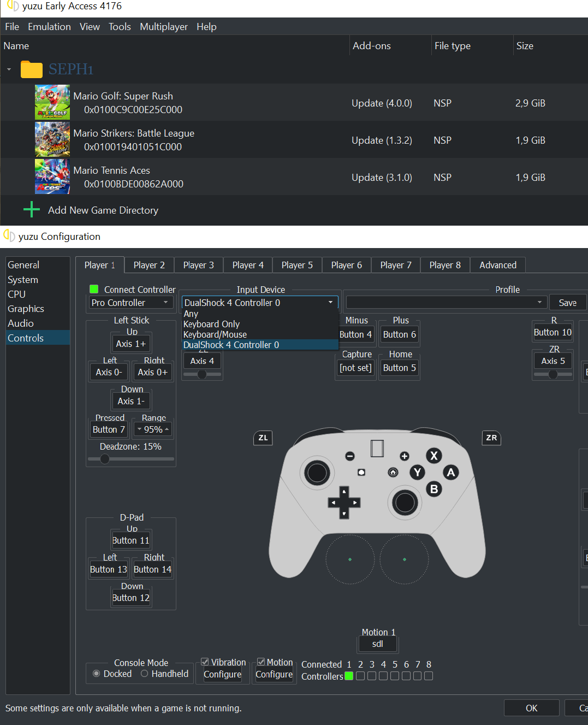Viewport: 588px width, 725px height.
Task: Click the capture button on controller image
Action: point(361,472)
